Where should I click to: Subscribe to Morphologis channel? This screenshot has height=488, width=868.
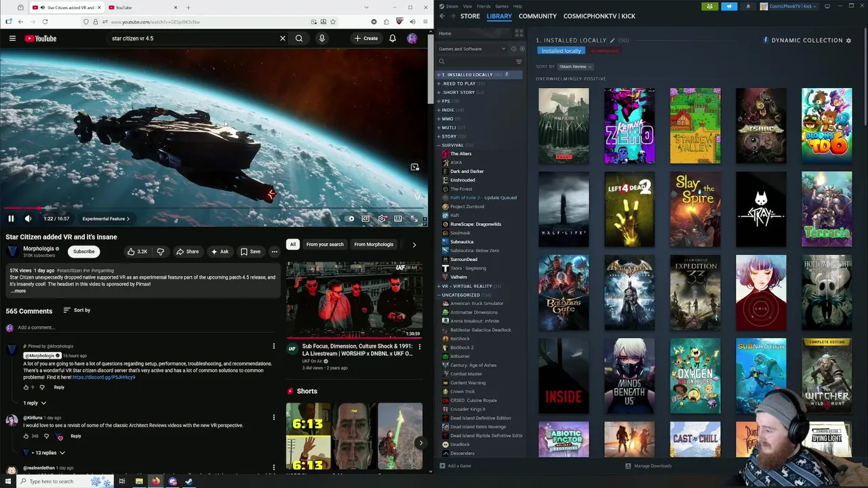point(84,251)
